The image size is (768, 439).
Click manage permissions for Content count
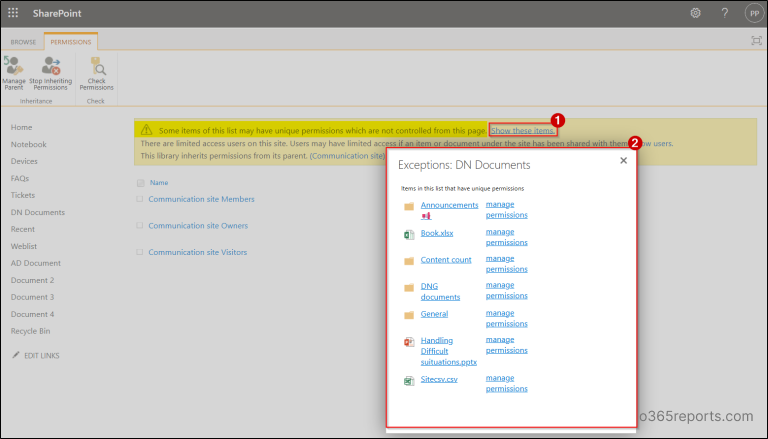[506, 264]
